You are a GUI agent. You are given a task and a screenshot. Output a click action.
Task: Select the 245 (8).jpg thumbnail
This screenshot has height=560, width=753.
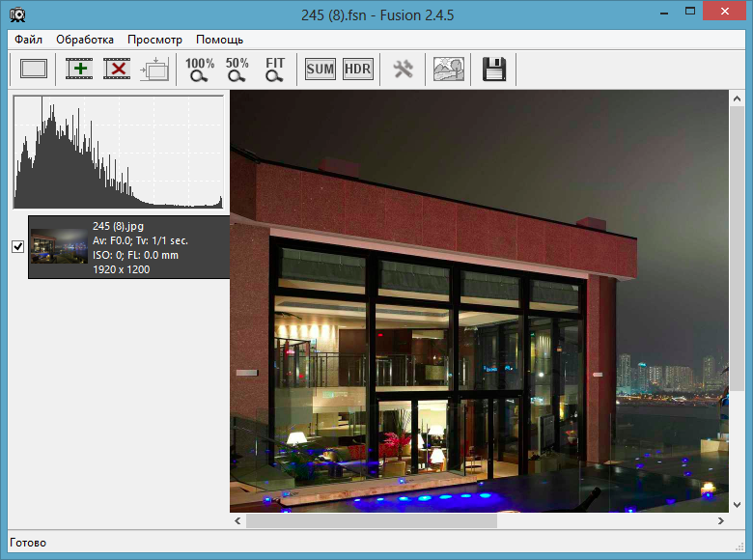[59, 246]
